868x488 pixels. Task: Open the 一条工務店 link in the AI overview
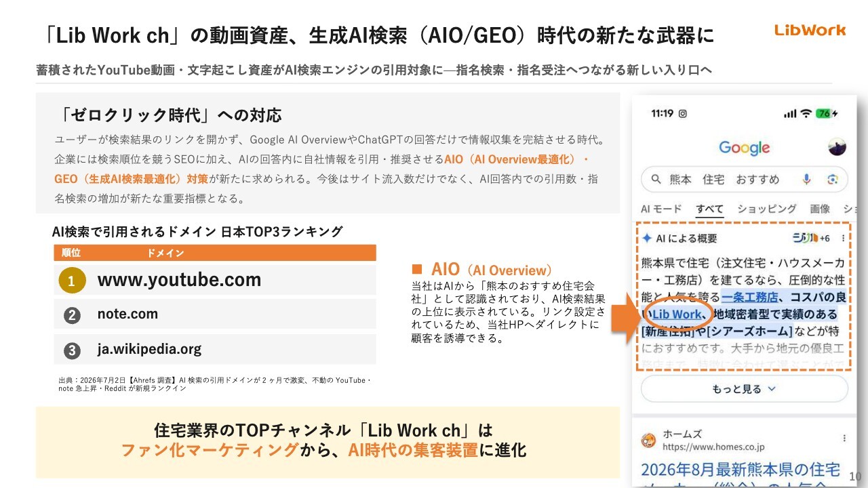pos(749,297)
